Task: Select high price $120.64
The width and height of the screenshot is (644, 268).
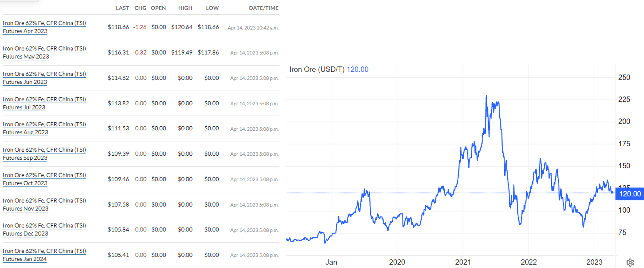Action: click(x=182, y=27)
